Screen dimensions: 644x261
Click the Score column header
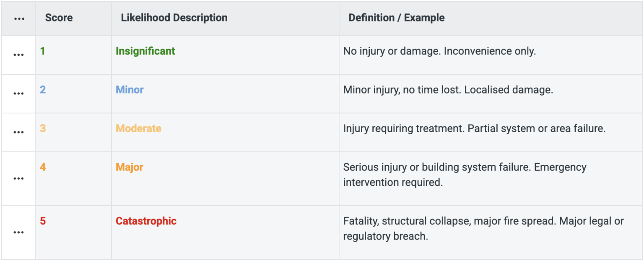(59, 18)
